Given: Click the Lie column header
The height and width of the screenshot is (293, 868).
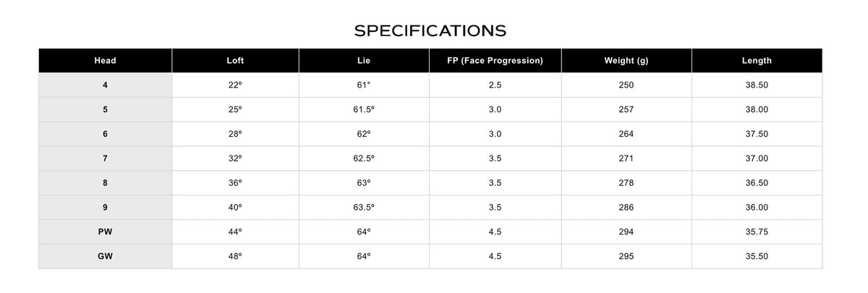Looking at the screenshot, I should 364,61.
